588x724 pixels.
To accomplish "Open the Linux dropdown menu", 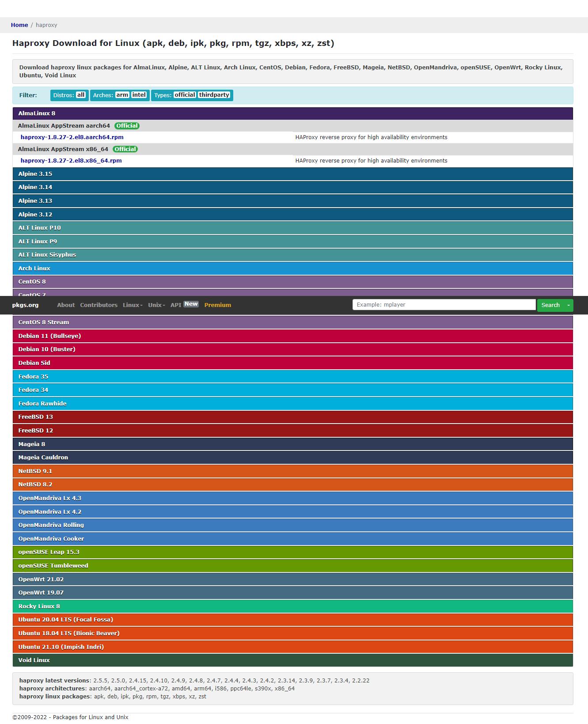I will point(133,305).
